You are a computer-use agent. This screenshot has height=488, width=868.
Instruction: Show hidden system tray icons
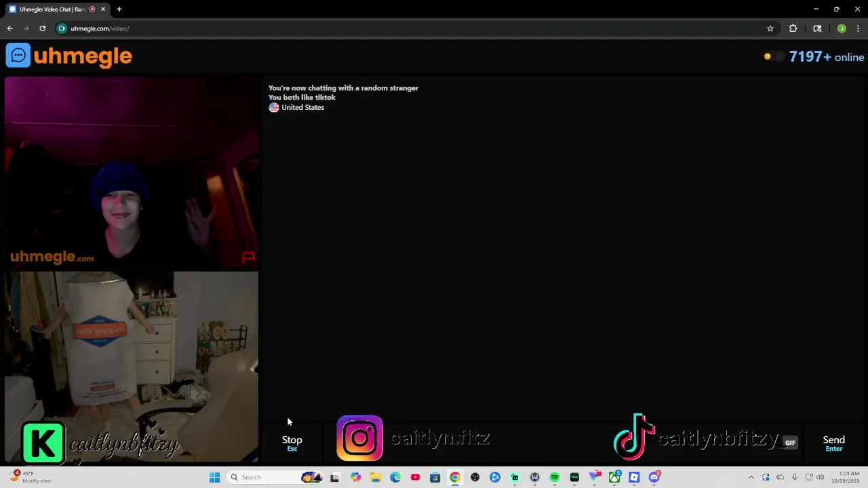[751, 477]
